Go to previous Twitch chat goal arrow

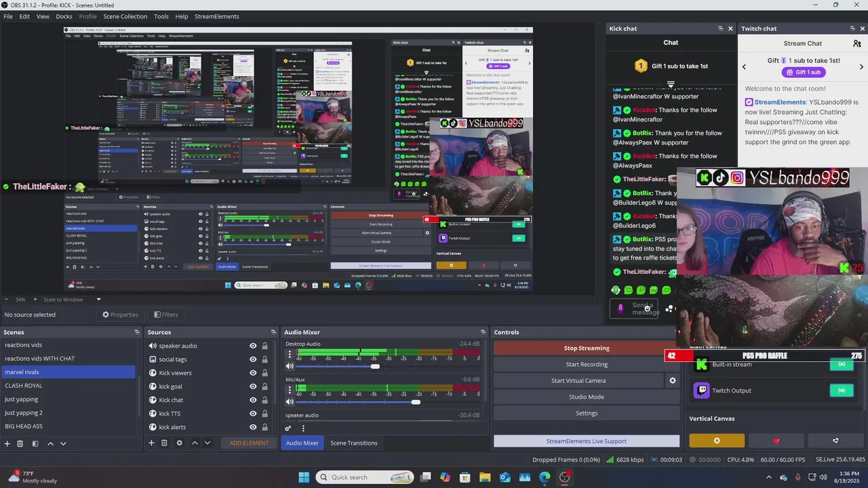(744, 66)
